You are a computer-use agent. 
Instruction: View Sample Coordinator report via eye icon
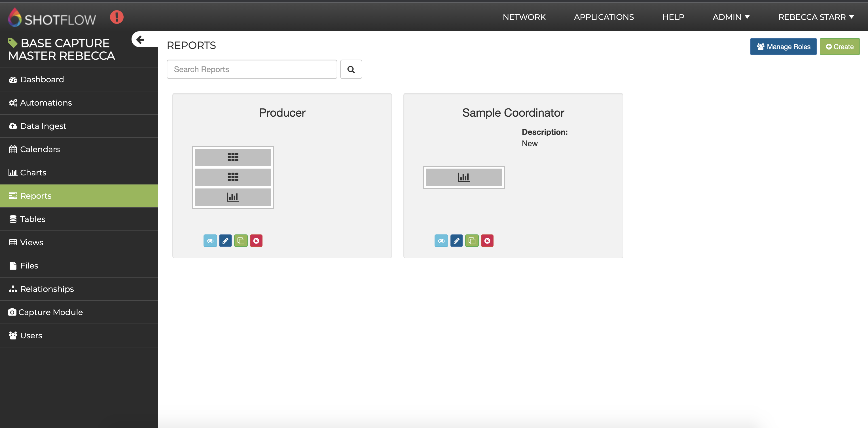click(x=441, y=241)
